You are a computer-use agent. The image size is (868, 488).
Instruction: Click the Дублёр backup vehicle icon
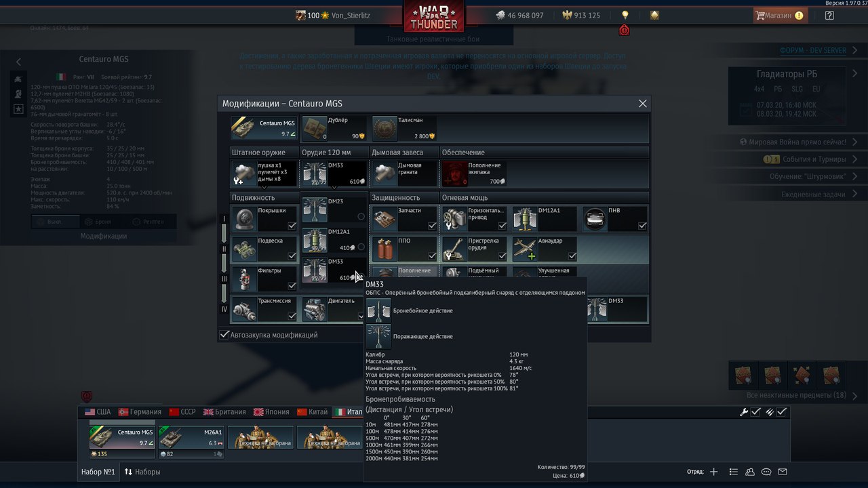[x=314, y=128]
